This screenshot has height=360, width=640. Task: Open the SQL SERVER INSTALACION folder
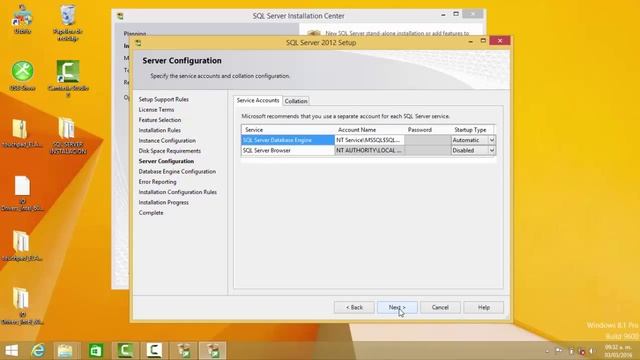click(68, 136)
